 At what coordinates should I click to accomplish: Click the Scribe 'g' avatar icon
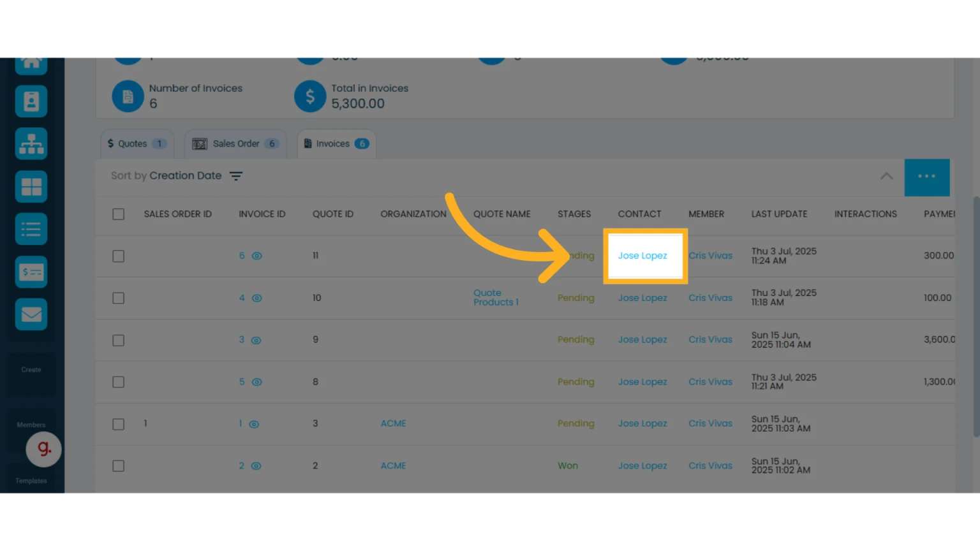[x=43, y=449]
